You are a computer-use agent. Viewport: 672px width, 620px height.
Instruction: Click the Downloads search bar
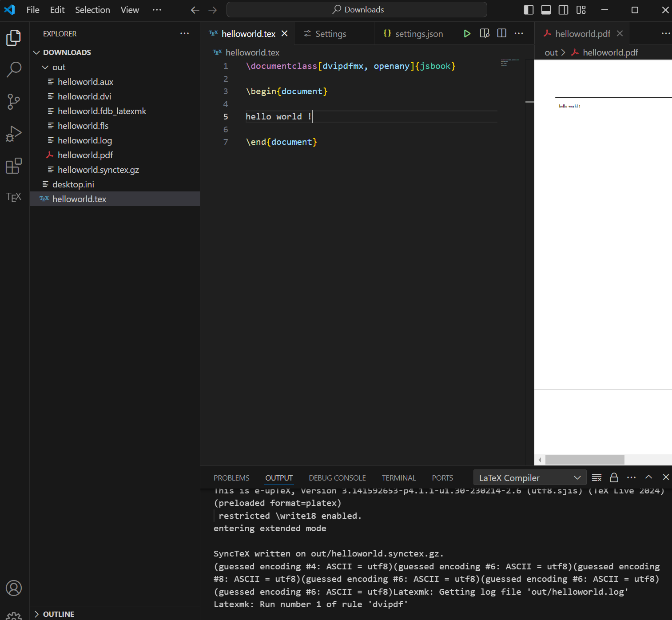(x=357, y=9)
